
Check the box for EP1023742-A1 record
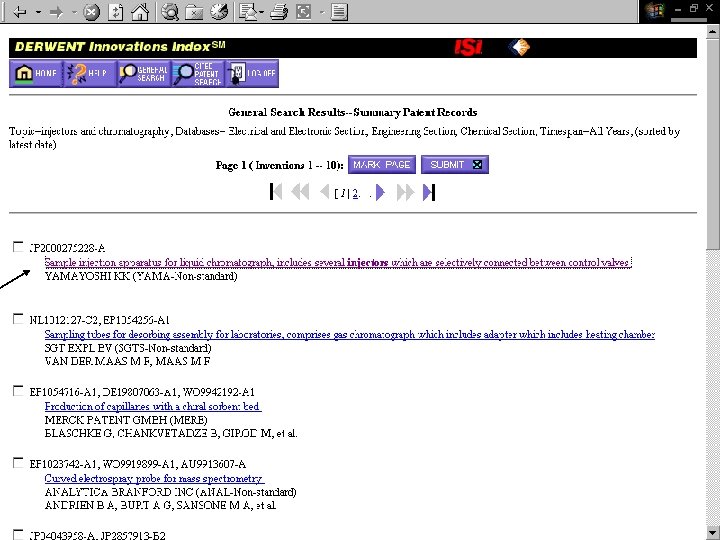pyautogui.click(x=18, y=463)
